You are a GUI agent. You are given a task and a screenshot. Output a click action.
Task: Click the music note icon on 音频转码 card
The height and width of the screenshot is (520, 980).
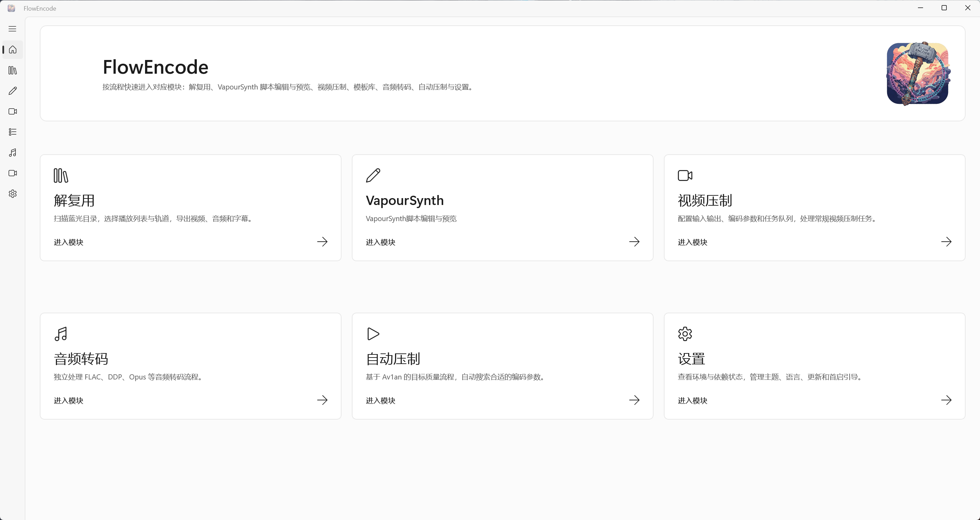[x=61, y=334]
